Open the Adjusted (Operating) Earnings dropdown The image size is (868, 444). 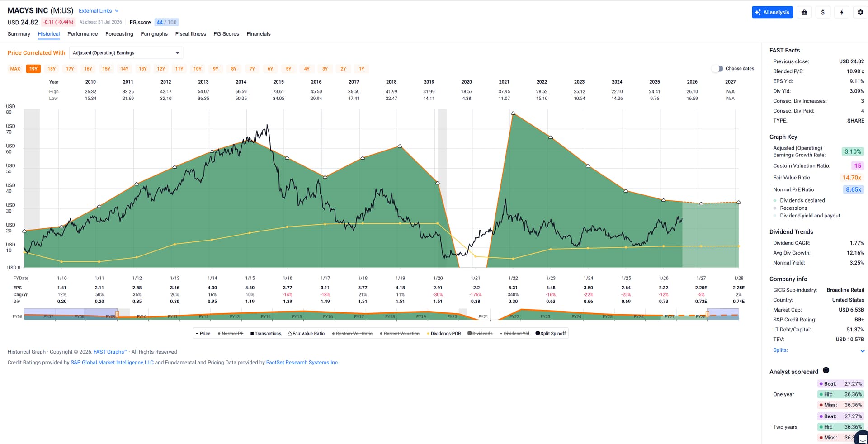coord(126,53)
